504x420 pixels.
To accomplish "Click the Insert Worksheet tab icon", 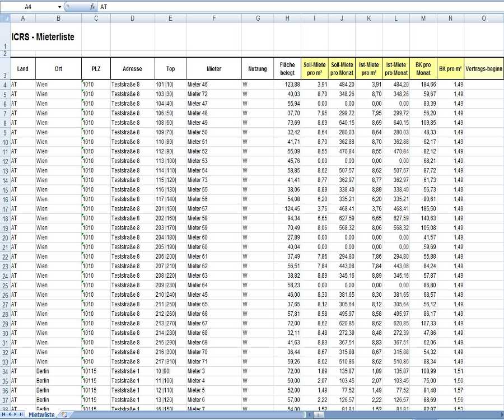I will [x=64, y=414].
